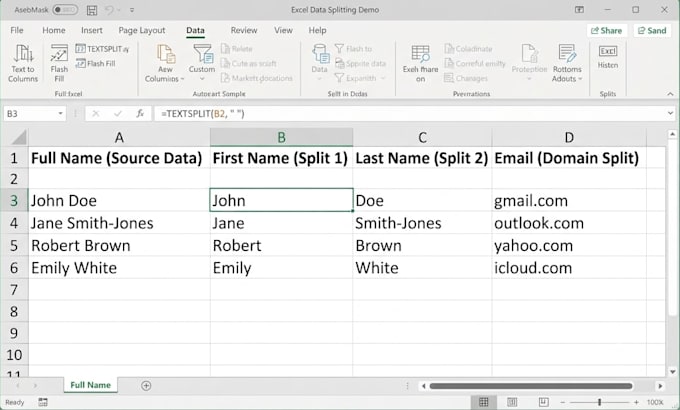This screenshot has width=680, height=410.
Task: Switch to Page Layout view icon
Action: point(512,402)
